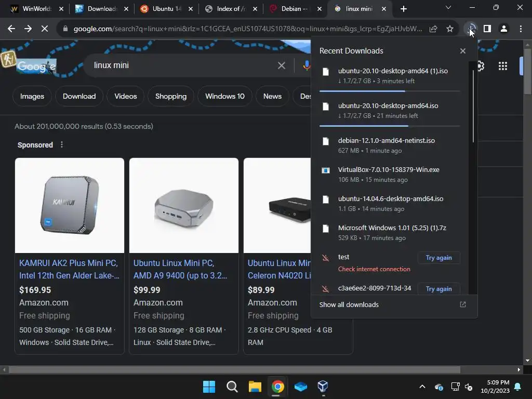This screenshot has width=532, height=399.
Task: Switch to Chrome in the taskbar
Action: coord(277,387)
